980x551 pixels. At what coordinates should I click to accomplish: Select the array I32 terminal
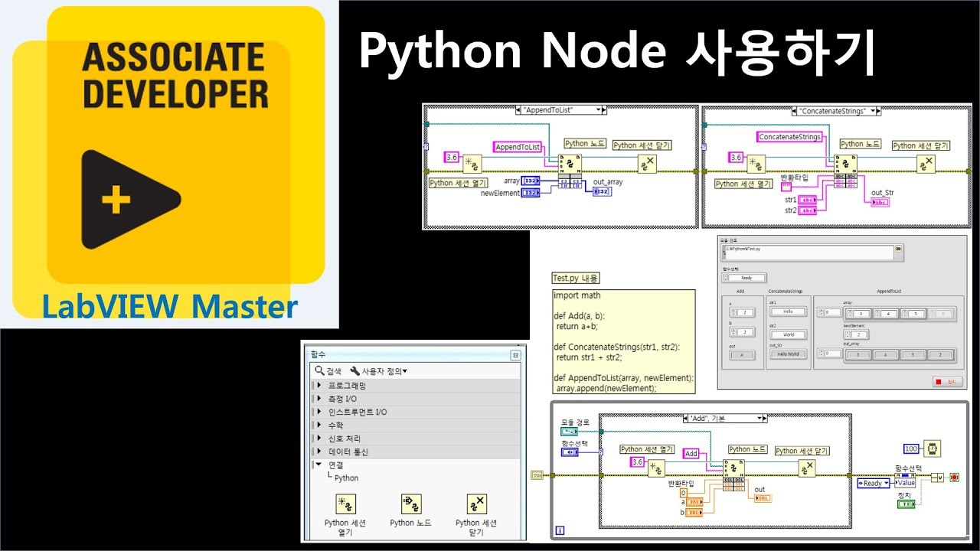click(531, 181)
